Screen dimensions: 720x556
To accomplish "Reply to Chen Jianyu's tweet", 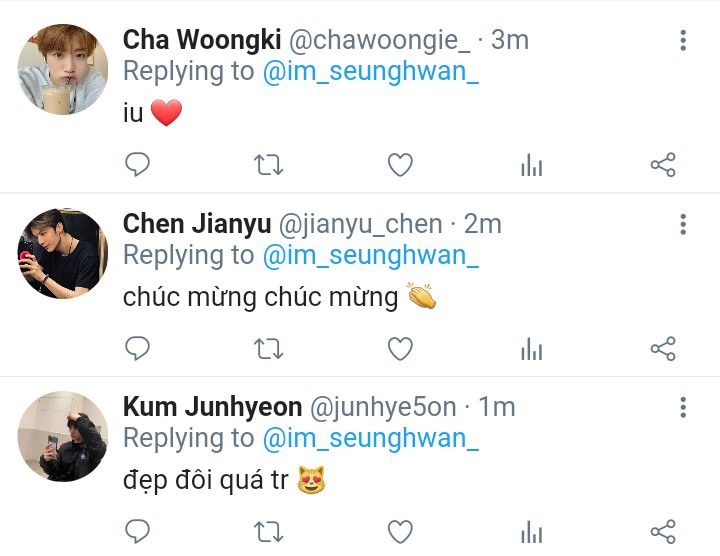I will [137, 348].
